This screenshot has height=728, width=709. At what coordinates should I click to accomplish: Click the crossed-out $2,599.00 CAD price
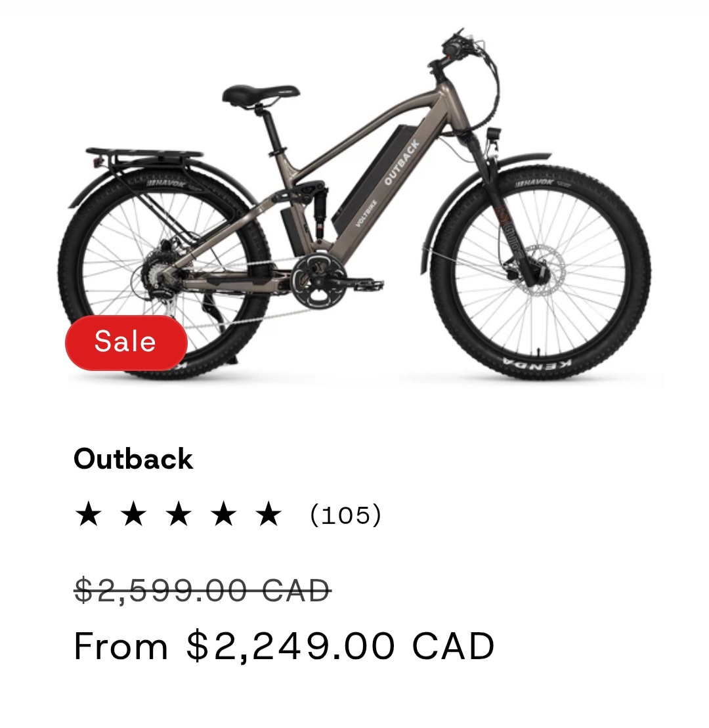click(202, 591)
